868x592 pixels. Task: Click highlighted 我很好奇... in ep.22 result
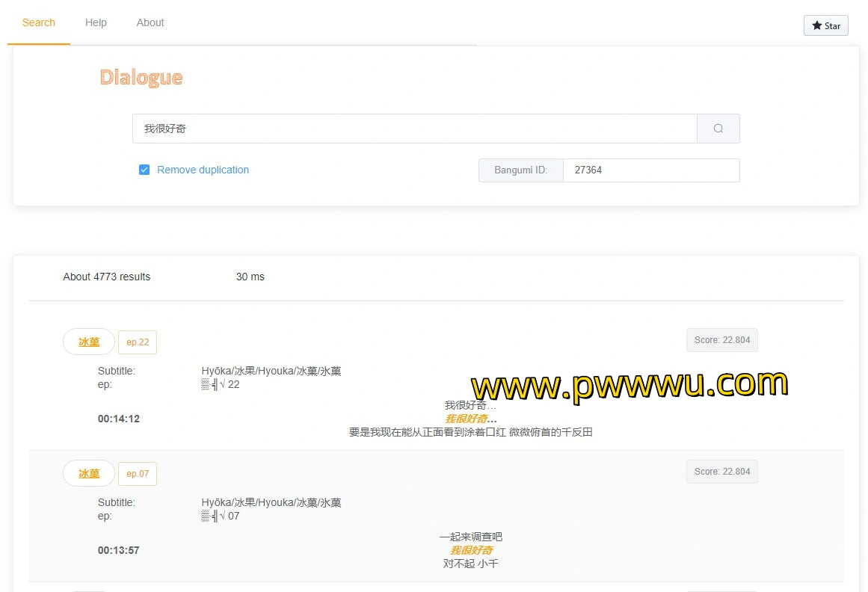(x=470, y=419)
